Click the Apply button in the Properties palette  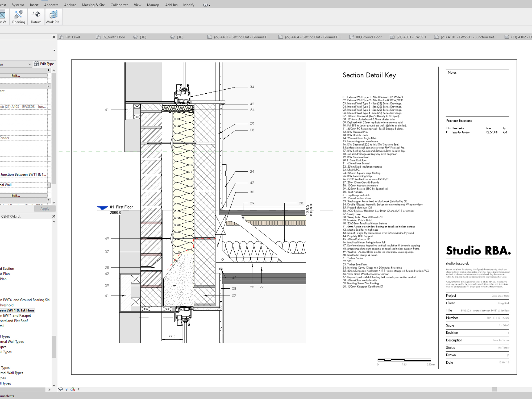coord(45,209)
